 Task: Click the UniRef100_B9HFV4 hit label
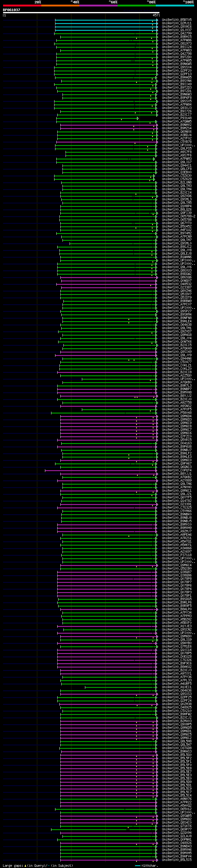tap(177, 856)
